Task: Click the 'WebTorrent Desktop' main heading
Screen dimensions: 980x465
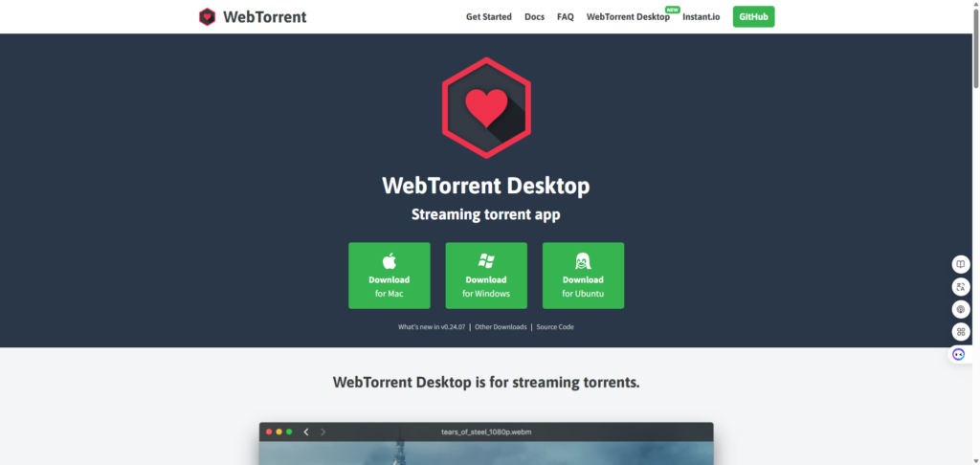Action: point(485,186)
